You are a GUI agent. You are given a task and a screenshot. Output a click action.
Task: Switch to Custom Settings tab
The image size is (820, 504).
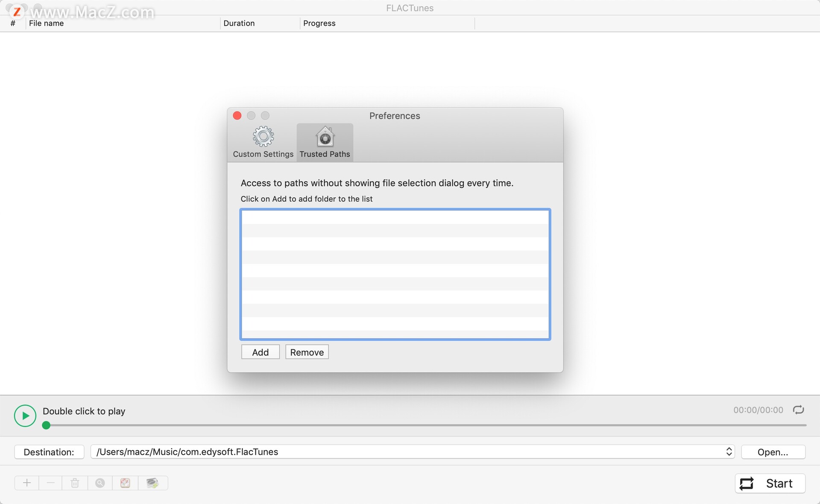click(263, 141)
